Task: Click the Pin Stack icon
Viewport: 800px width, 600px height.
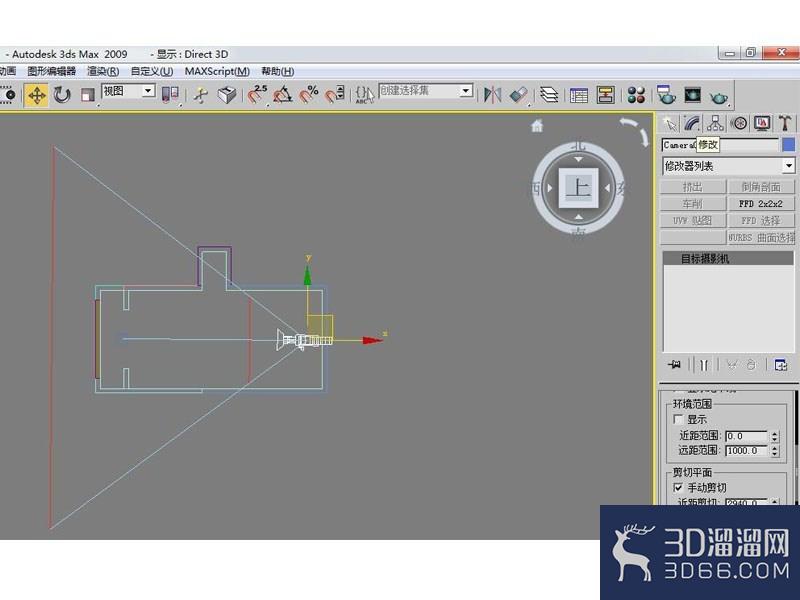Action: tap(674, 365)
